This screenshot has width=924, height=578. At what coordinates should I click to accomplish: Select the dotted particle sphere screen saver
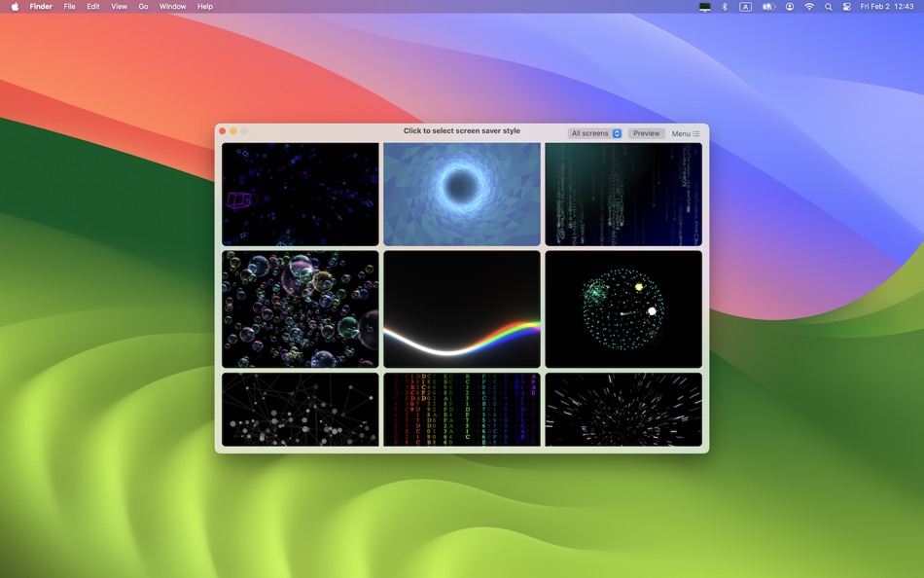click(x=623, y=309)
